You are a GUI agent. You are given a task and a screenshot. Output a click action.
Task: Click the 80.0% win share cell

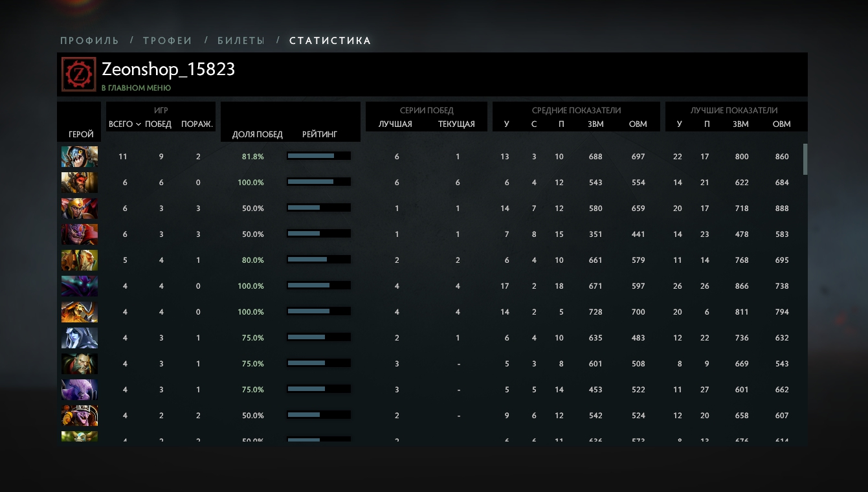[253, 260]
